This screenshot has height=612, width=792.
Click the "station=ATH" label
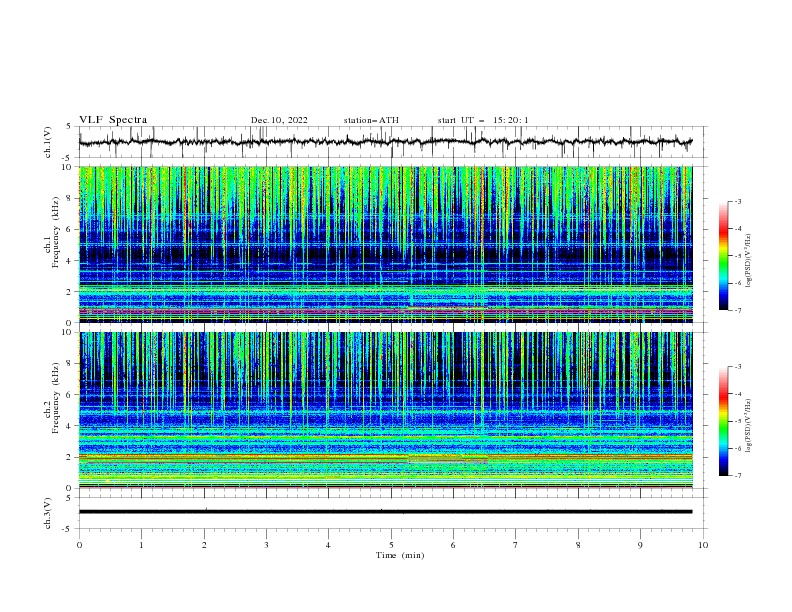(x=371, y=120)
